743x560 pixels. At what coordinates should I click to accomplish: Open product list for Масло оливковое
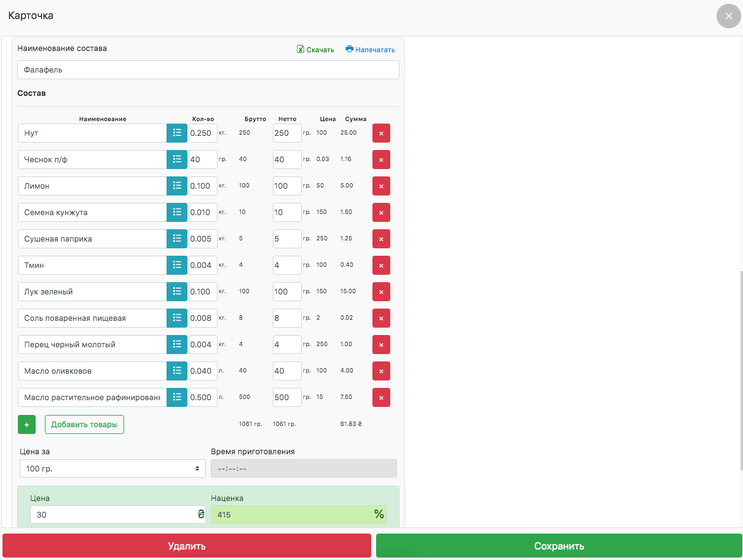pos(177,371)
